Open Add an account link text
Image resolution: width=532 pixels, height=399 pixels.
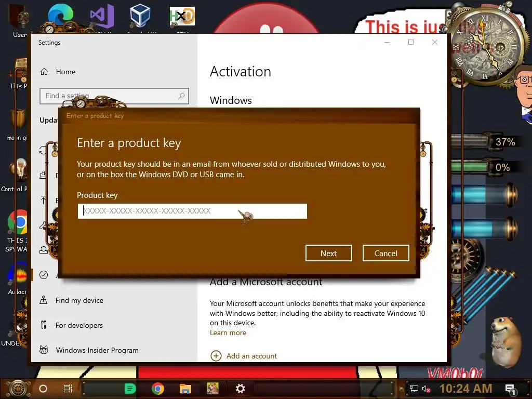pos(252,356)
